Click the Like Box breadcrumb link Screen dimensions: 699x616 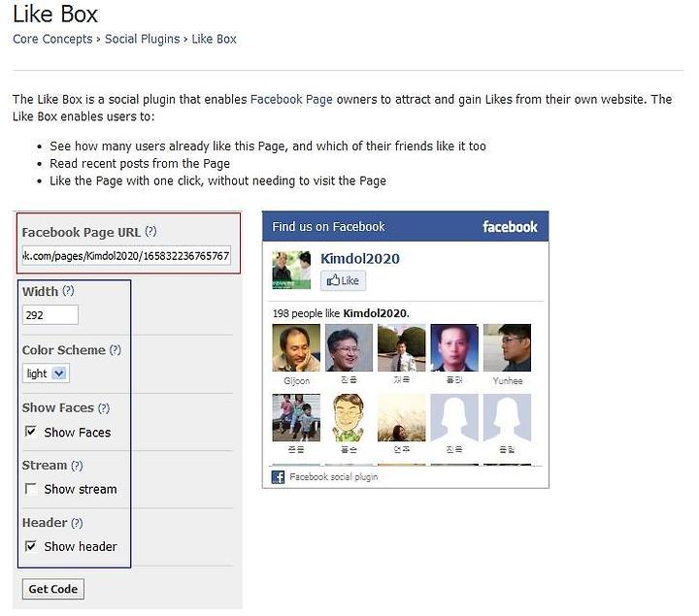214,39
